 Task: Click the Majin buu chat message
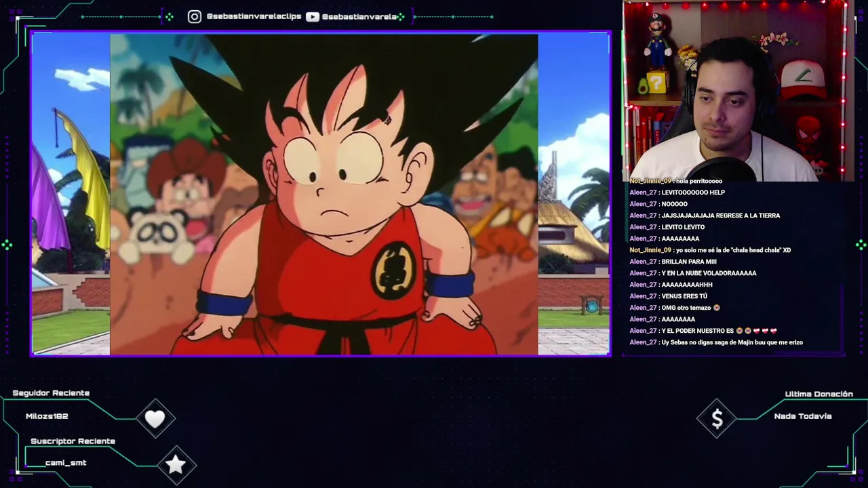coord(732,342)
